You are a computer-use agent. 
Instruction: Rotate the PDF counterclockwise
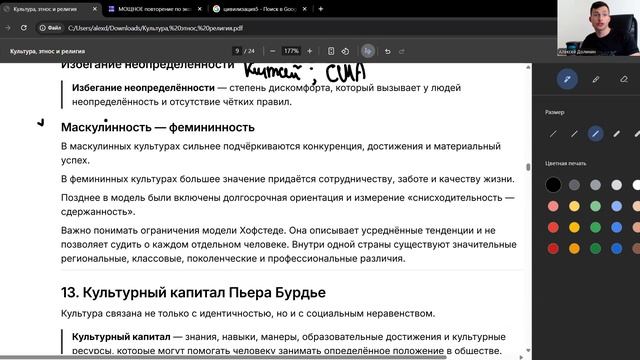point(345,51)
